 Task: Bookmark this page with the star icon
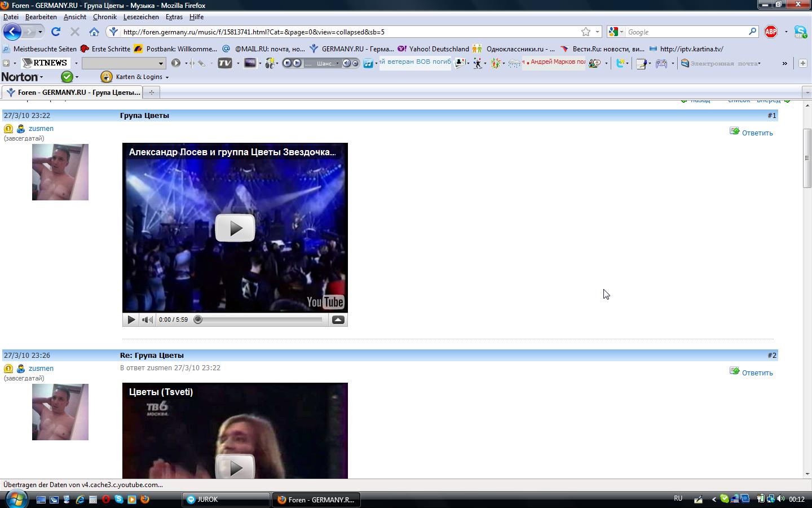(586, 32)
